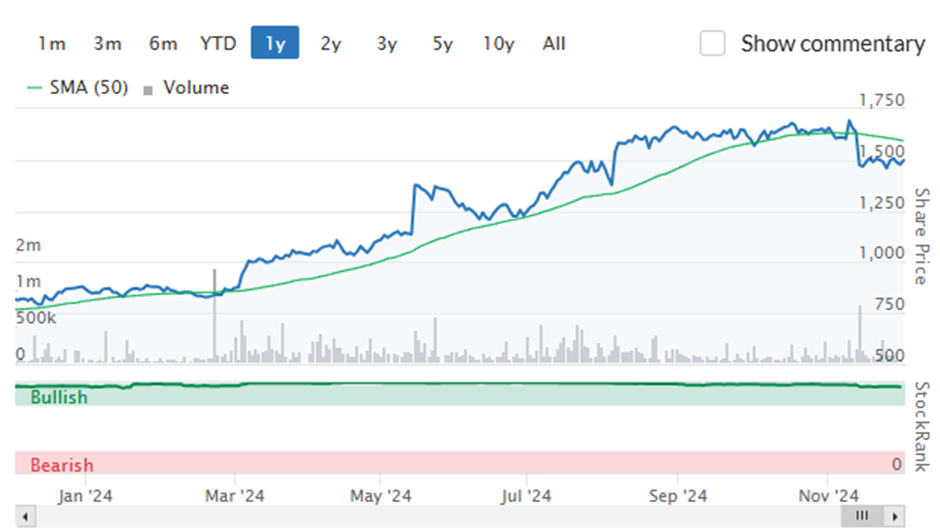
Task: Show All price history
Action: pos(554,43)
